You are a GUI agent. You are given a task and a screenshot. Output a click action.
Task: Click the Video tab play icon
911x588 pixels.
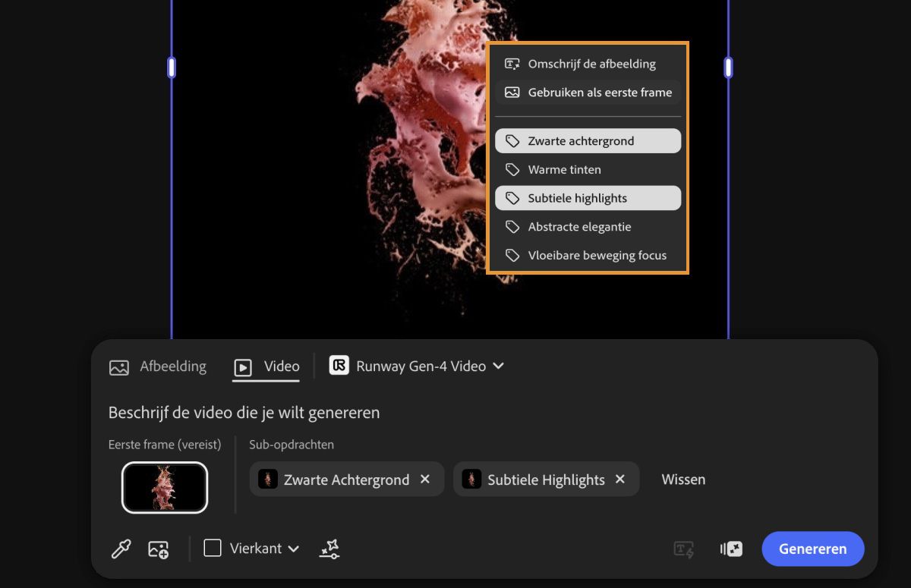click(x=243, y=368)
